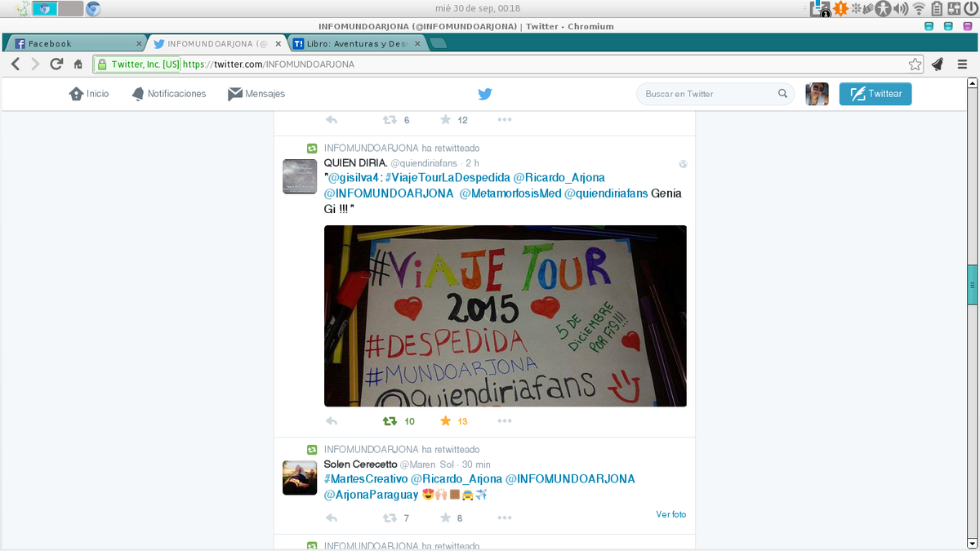The height and width of the screenshot is (551, 980).
Task: Reply to the Solen Cerecetto tweet
Action: coord(332,518)
